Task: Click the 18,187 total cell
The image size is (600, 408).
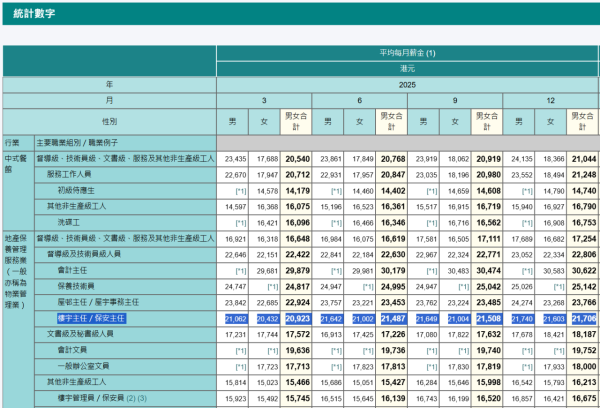Action: tap(582, 334)
